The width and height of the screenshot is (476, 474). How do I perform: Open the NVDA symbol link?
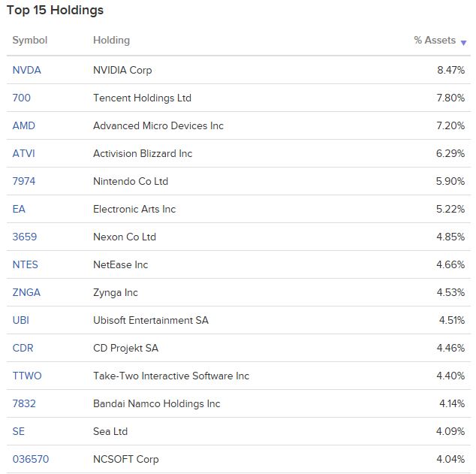point(27,70)
